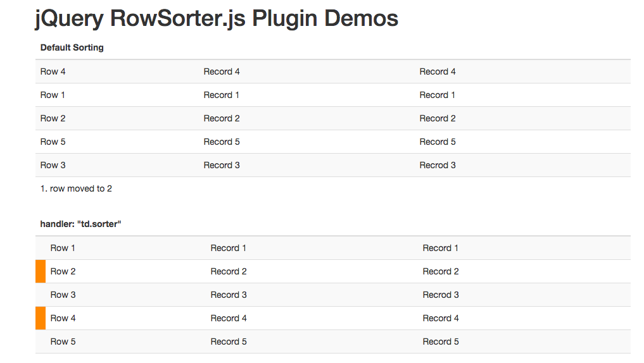The height and width of the screenshot is (363, 644).
Task: Click Row 5 cell in the Default Sorting table
Action: [x=53, y=142]
